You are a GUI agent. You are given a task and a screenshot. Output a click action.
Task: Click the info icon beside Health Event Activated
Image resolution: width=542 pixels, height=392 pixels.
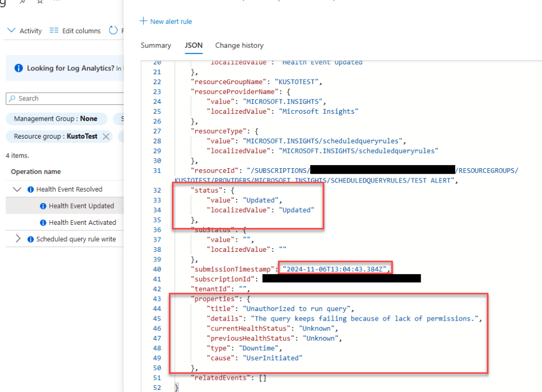[43, 223]
